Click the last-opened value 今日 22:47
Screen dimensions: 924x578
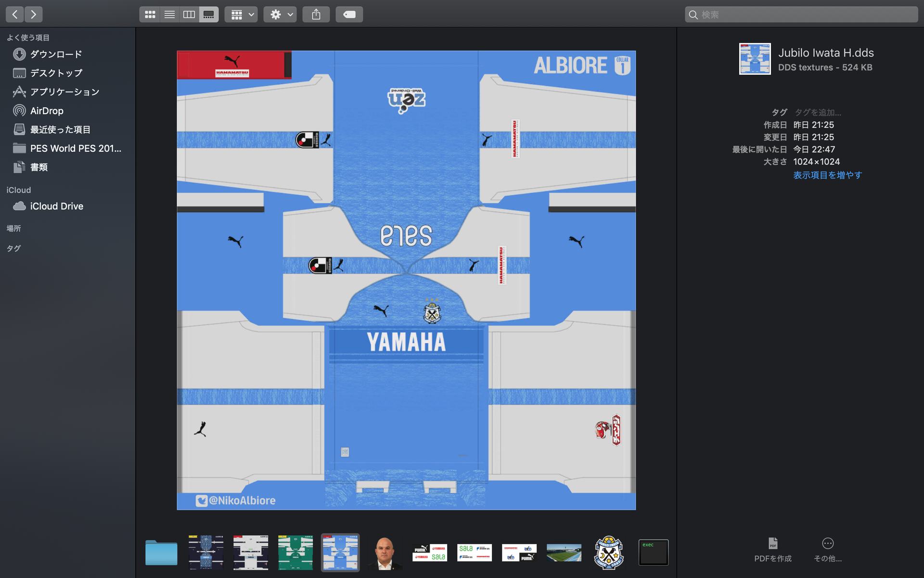pos(814,149)
